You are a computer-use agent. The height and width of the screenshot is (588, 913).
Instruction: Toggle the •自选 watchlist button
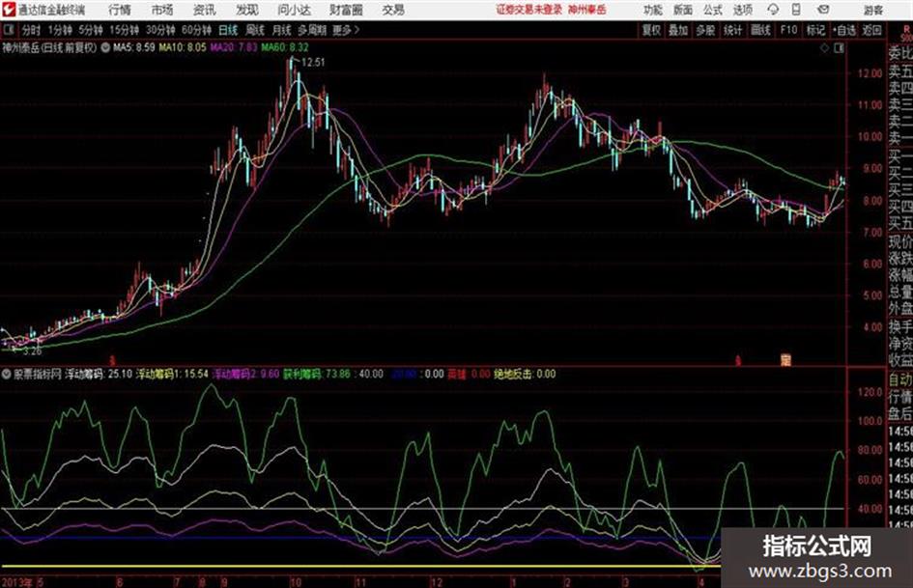[844, 30]
